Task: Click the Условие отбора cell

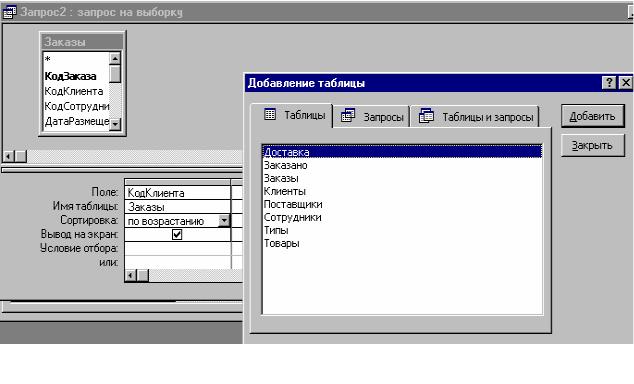Action: click(178, 248)
